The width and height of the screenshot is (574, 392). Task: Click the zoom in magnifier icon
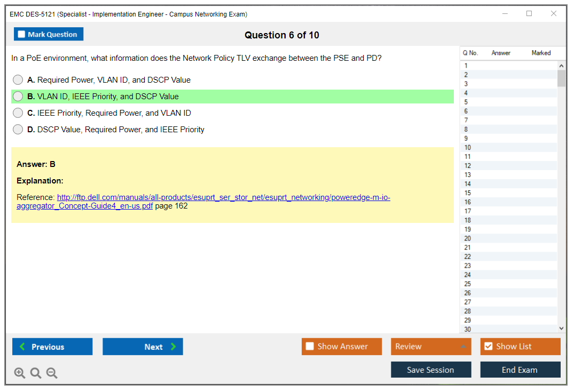point(20,373)
